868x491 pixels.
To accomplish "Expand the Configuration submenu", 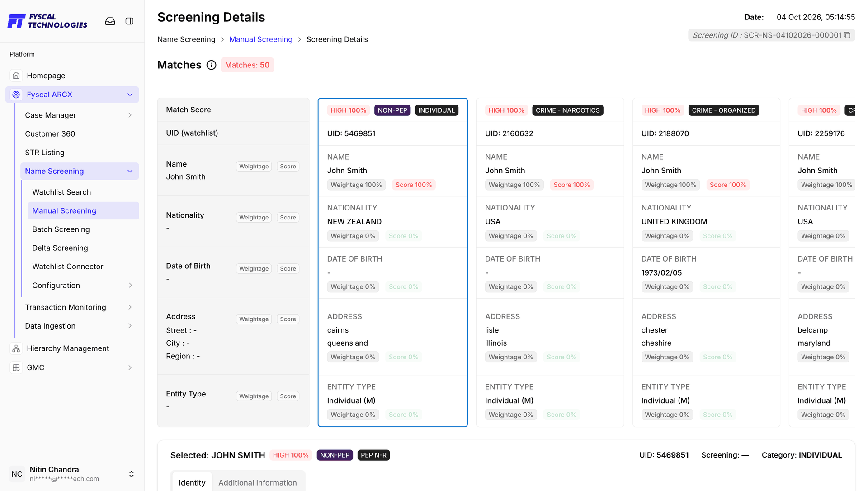I will pos(130,286).
